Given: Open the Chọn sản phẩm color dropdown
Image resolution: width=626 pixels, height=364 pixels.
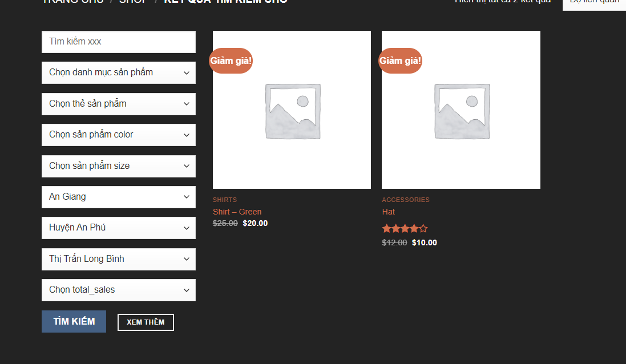Looking at the screenshot, I should (118, 135).
